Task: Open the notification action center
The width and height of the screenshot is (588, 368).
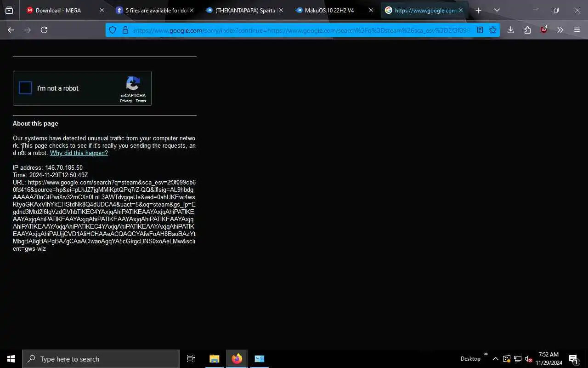Action: (574, 359)
